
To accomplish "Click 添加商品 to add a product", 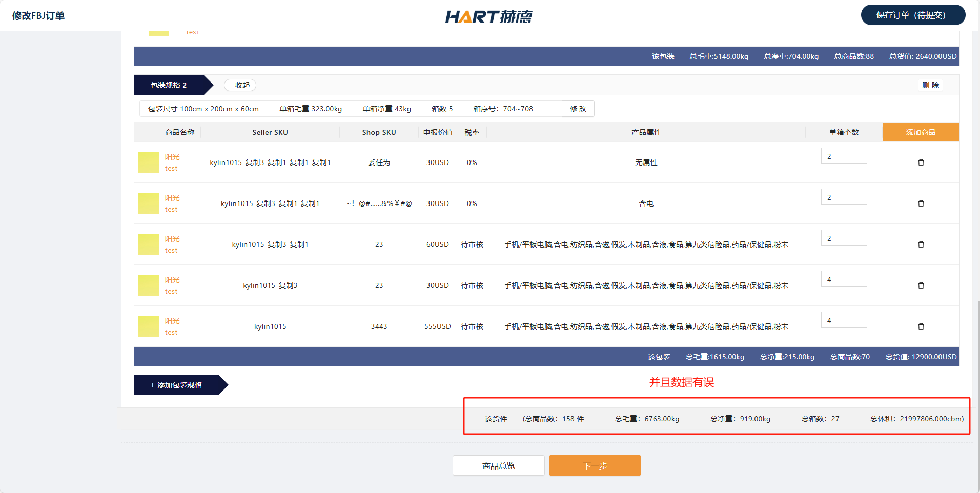I will (921, 132).
